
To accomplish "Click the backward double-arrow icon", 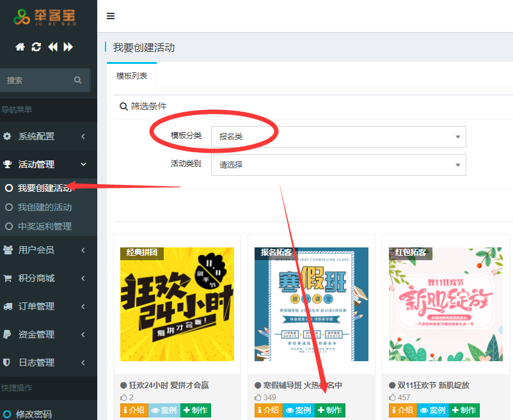I will pyautogui.click(x=52, y=47).
